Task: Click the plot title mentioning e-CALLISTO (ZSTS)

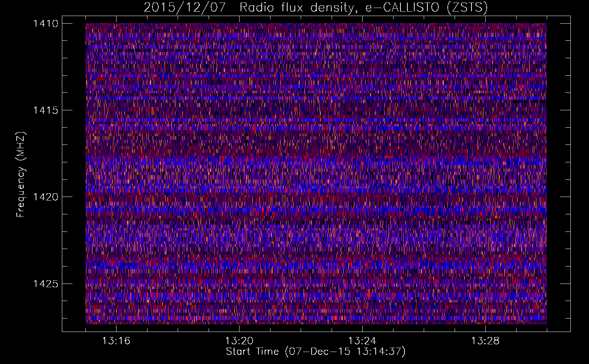Action: pos(316,7)
